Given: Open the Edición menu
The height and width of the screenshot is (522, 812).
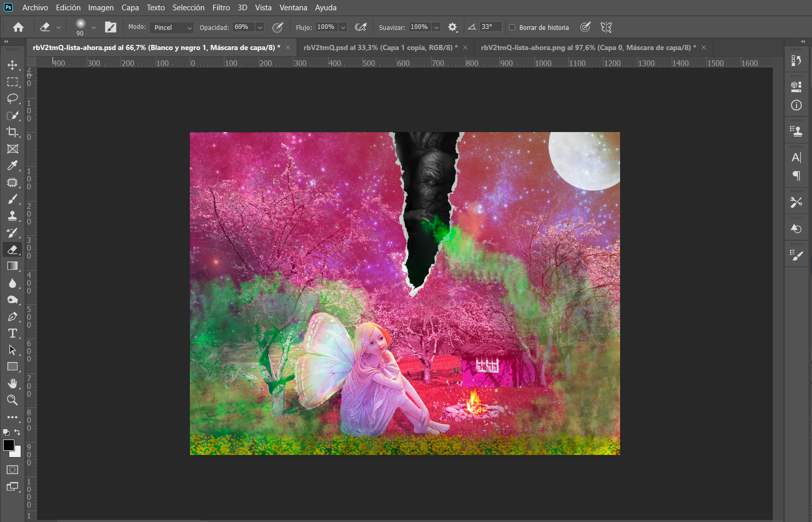Looking at the screenshot, I should pos(68,8).
